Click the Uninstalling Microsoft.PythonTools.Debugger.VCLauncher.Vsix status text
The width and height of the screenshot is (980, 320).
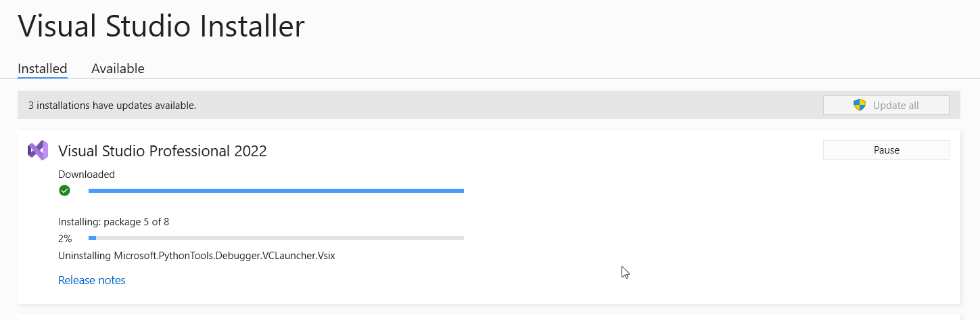tap(197, 256)
